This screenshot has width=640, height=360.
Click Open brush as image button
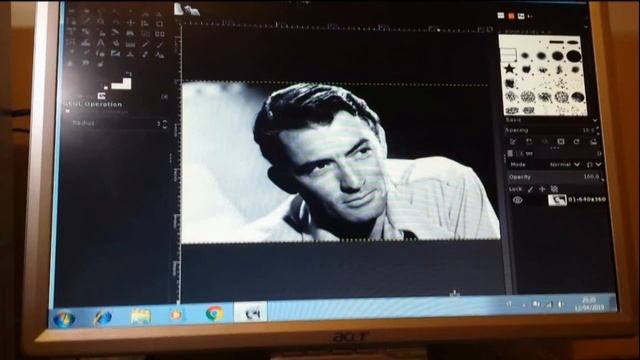pyautogui.click(x=593, y=142)
